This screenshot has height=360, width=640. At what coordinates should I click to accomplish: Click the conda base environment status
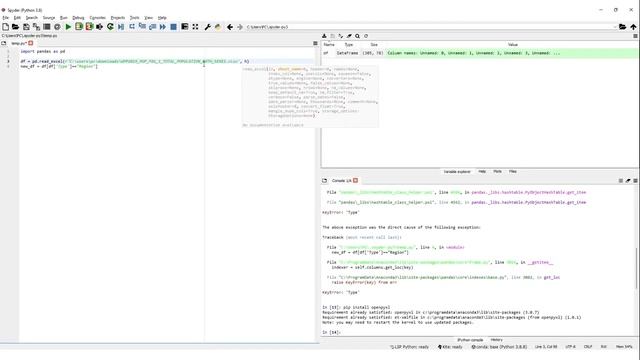point(499,347)
